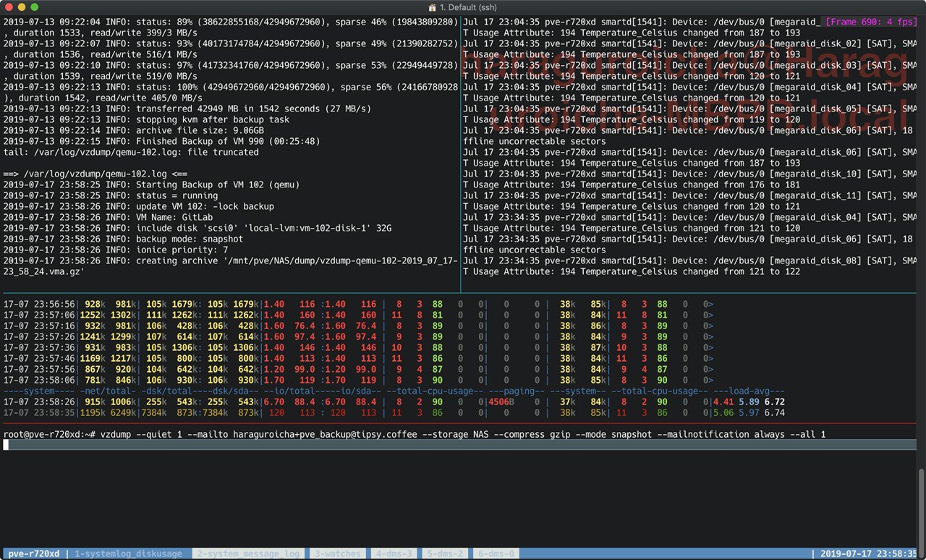
Task: Click the dstat row timestamped 17-07 23:58:06
Action: coord(358,380)
